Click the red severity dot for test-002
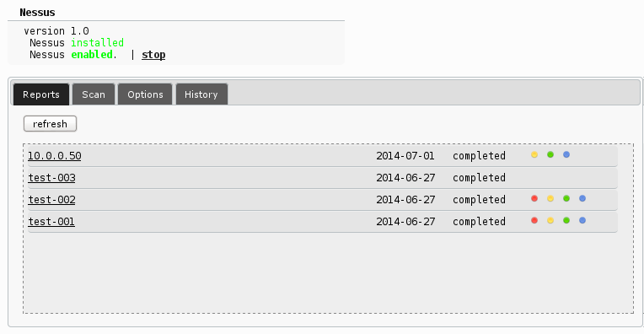 pyautogui.click(x=534, y=199)
